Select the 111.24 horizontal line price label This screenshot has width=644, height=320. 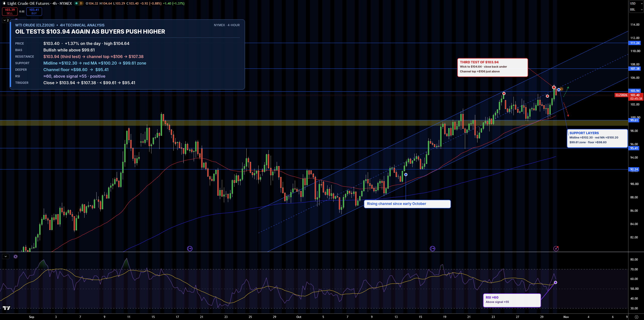tap(635, 43)
